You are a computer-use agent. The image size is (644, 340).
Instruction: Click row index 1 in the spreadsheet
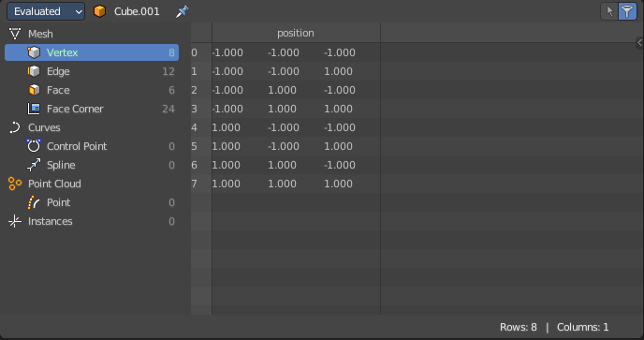click(x=194, y=71)
